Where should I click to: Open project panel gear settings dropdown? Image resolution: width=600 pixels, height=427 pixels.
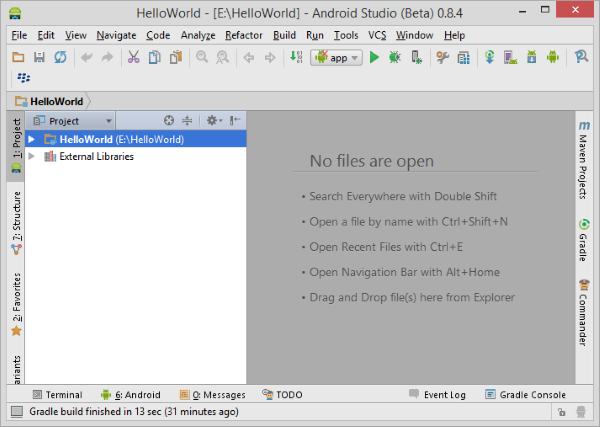(214, 121)
